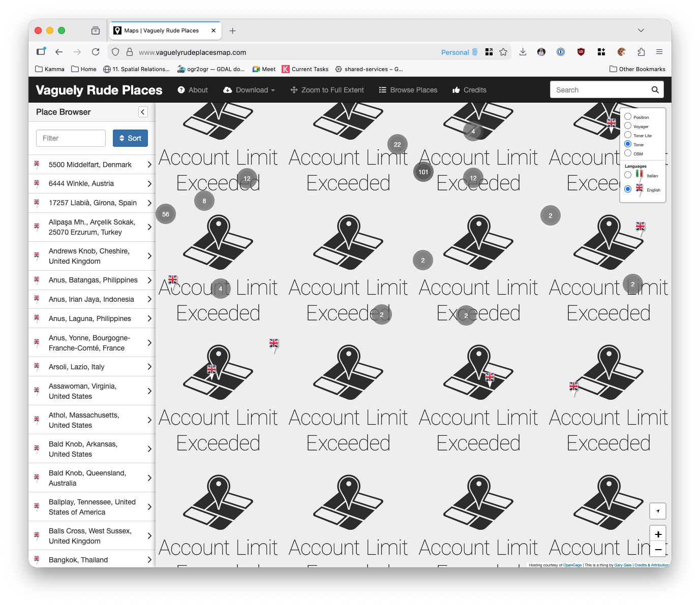700x605 pixels.
Task: Click Zoom to Full Extent
Action: pos(327,90)
